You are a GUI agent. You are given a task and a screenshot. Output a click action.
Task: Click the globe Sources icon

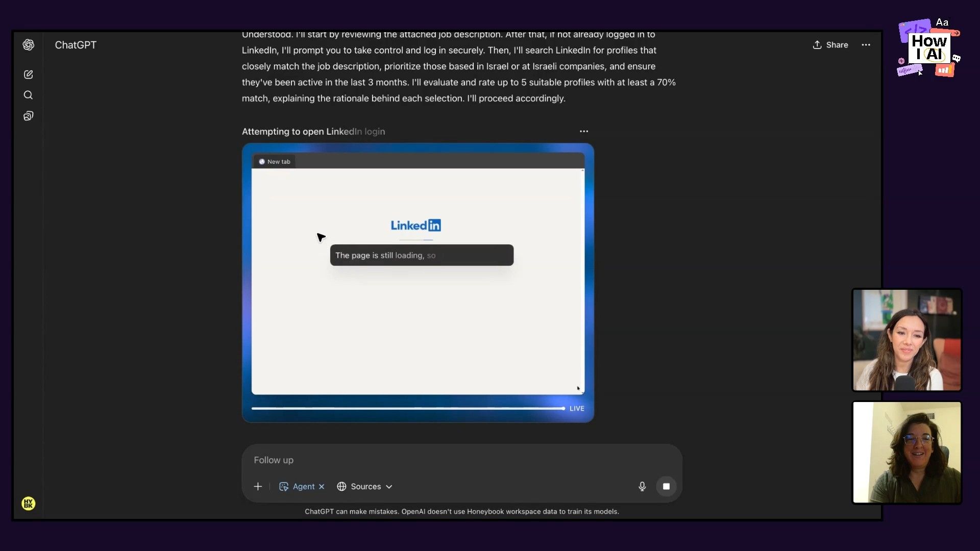(341, 487)
